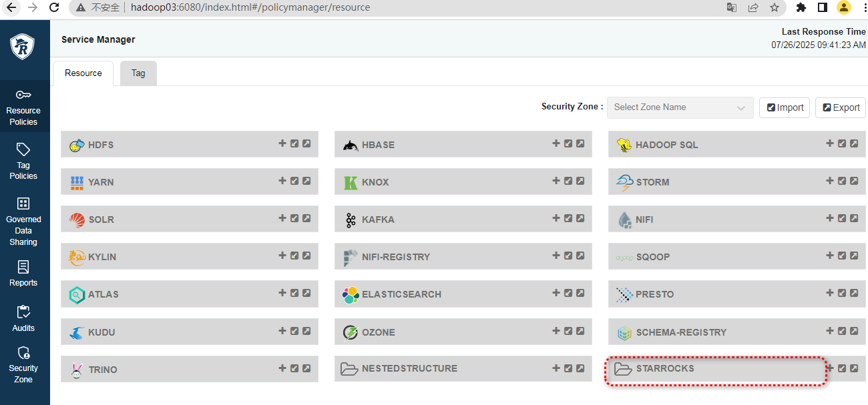
Task: Add a new TRINO service
Action: (282, 368)
